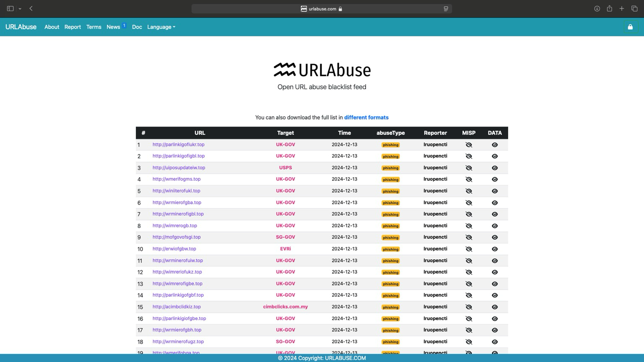View DATA eye icon in row 18
The height and width of the screenshot is (362, 644).
coord(495,342)
